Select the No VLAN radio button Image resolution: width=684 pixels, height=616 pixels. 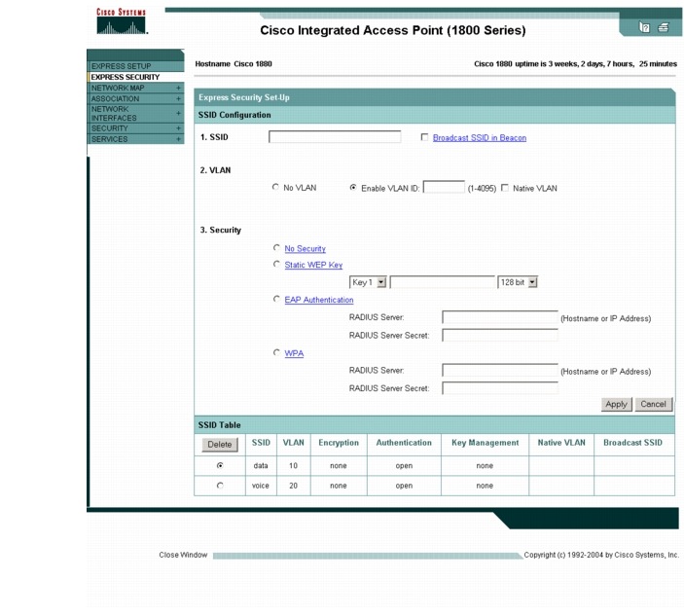(275, 187)
